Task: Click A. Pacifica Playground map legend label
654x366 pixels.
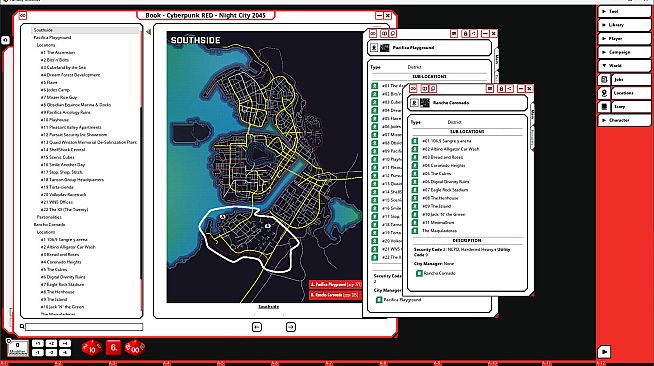Action: click(x=335, y=284)
